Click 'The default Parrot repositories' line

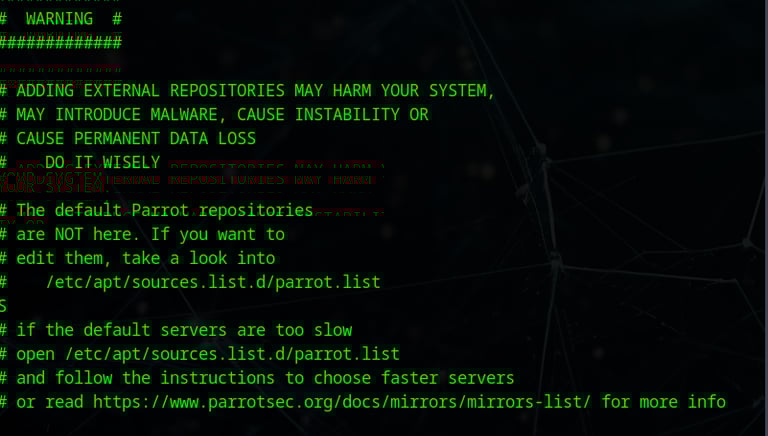pyautogui.click(x=156, y=210)
